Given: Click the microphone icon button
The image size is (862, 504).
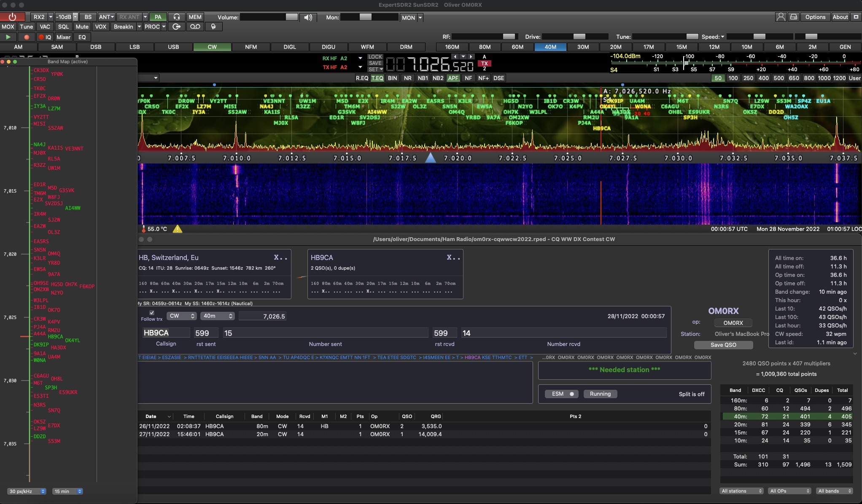Looking at the screenshot, I should tap(214, 27).
